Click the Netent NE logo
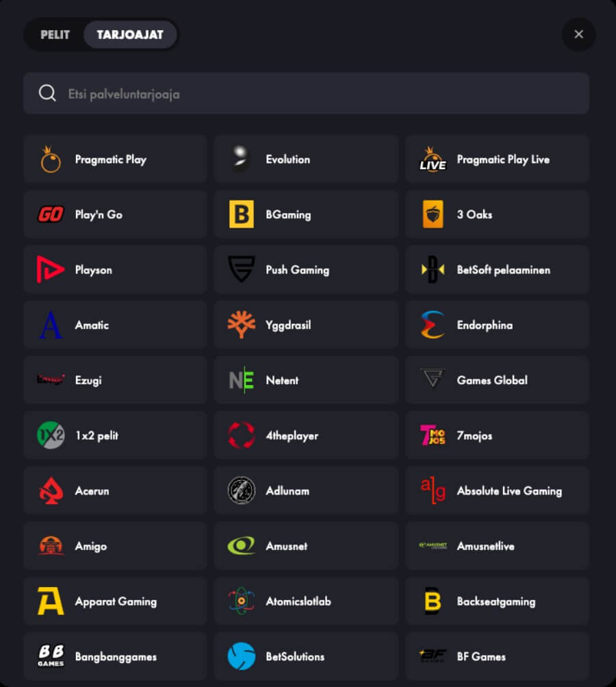 [242, 380]
